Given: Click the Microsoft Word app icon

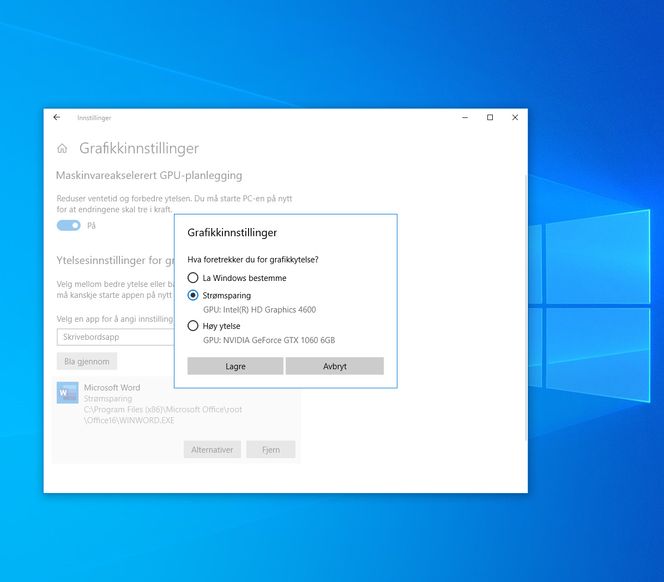Looking at the screenshot, I should [x=68, y=393].
